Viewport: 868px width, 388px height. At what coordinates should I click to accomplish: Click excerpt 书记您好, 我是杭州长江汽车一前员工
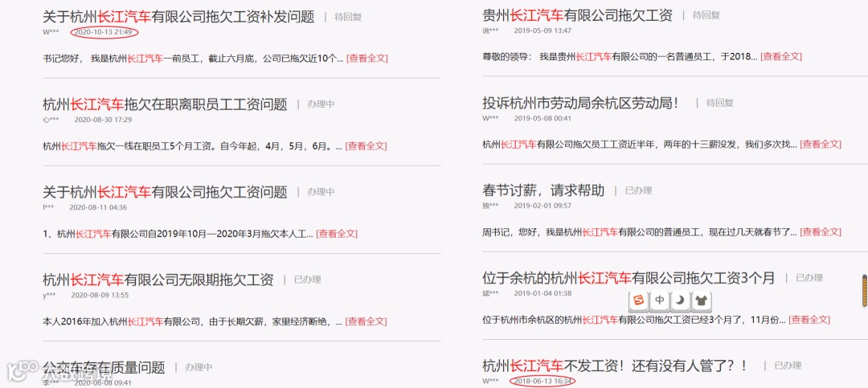pyautogui.click(x=193, y=58)
